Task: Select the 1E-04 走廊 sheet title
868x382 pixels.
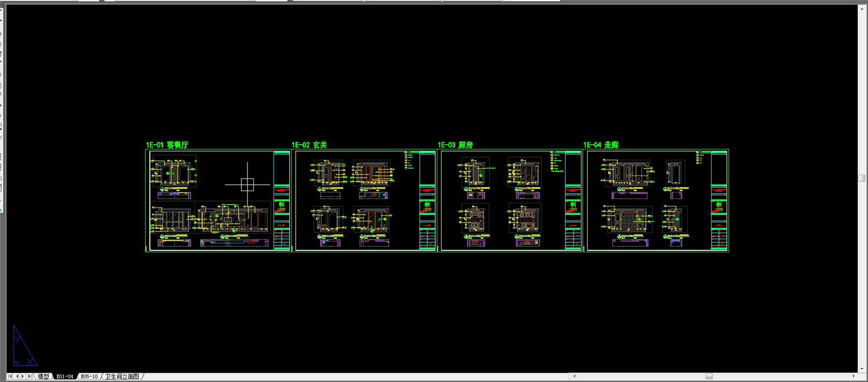Action: click(x=601, y=145)
